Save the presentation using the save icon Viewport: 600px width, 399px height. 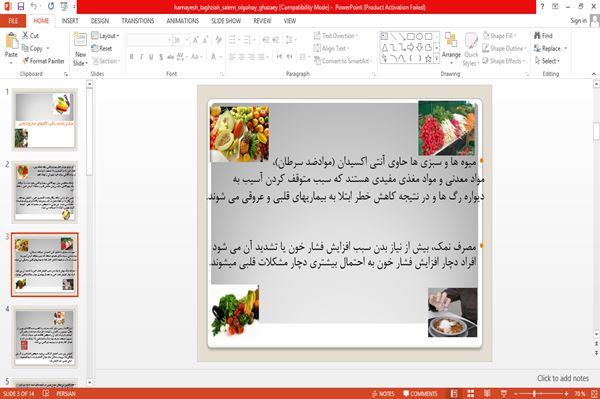click(x=21, y=7)
